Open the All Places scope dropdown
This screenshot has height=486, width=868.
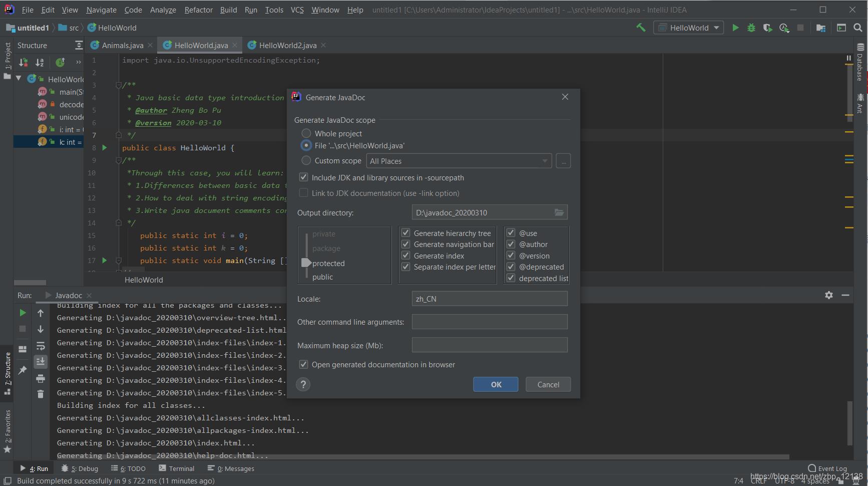click(x=459, y=161)
